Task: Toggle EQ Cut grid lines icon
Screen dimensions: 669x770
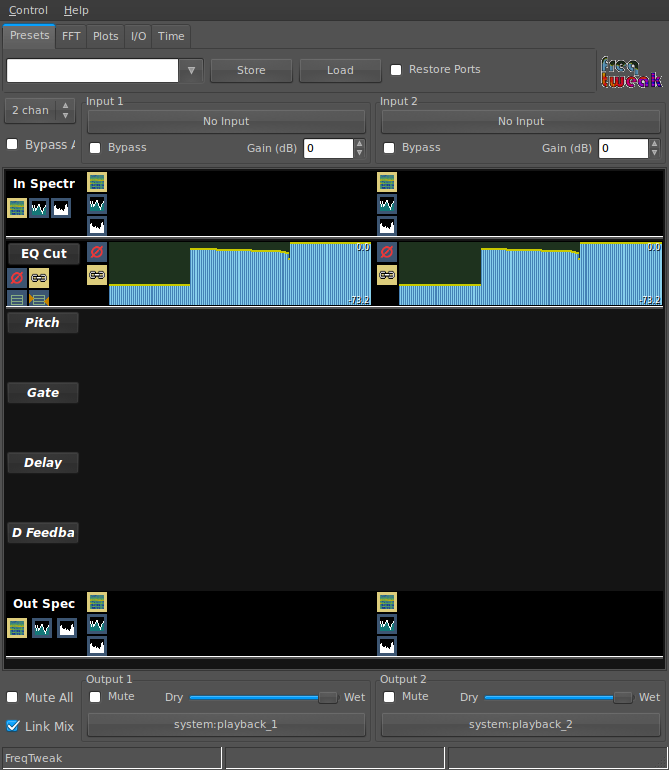Action: tap(17, 298)
